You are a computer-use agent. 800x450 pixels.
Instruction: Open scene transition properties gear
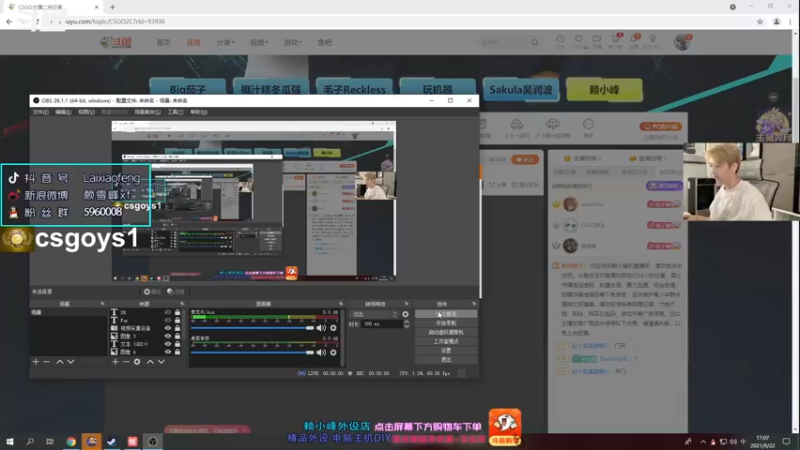coord(405,314)
